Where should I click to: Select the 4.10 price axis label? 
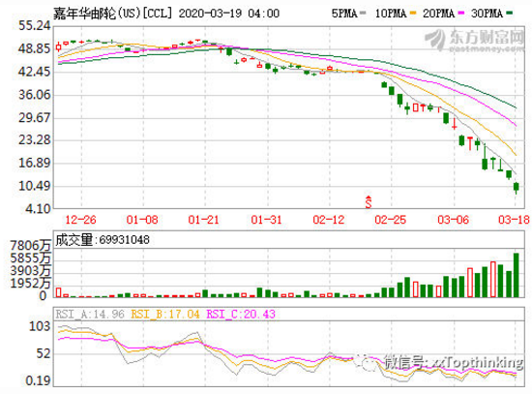[x=38, y=209]
